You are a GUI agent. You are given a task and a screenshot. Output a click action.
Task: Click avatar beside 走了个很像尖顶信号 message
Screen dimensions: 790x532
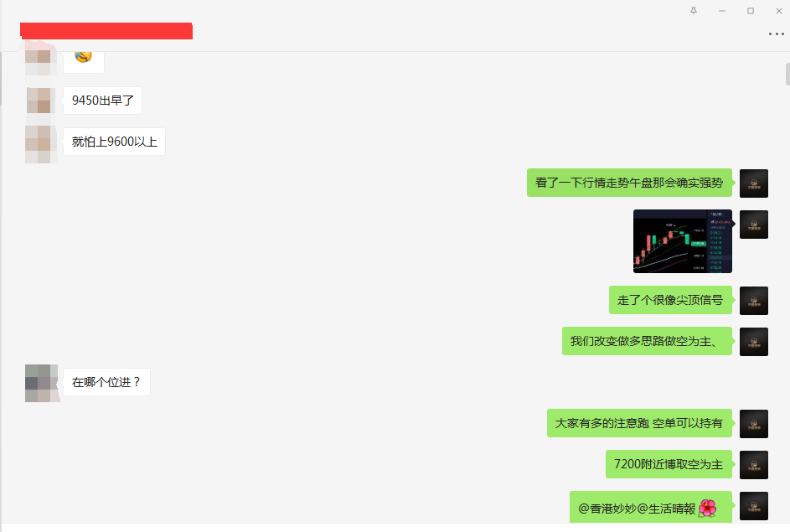pyautogui.click(x=754, y=301)
